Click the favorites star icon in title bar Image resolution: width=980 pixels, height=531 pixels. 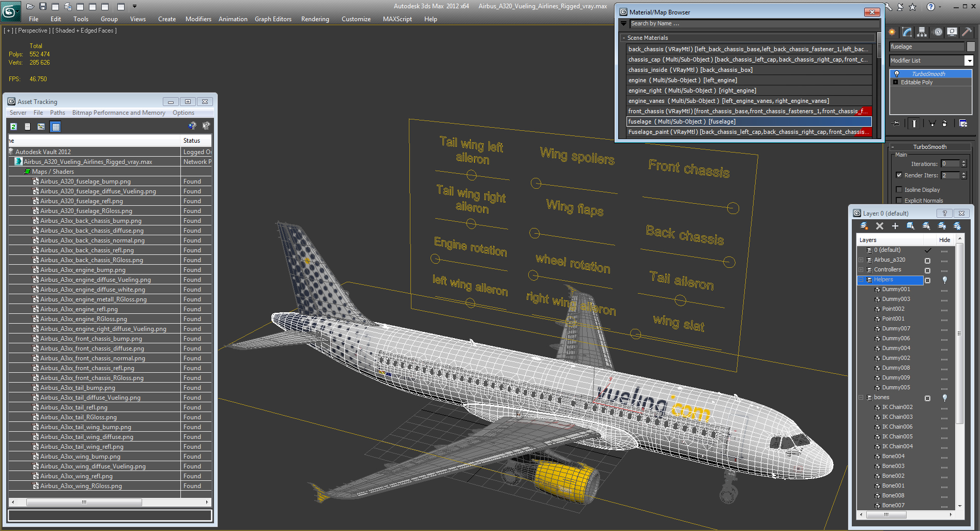[x=913, y=7]
